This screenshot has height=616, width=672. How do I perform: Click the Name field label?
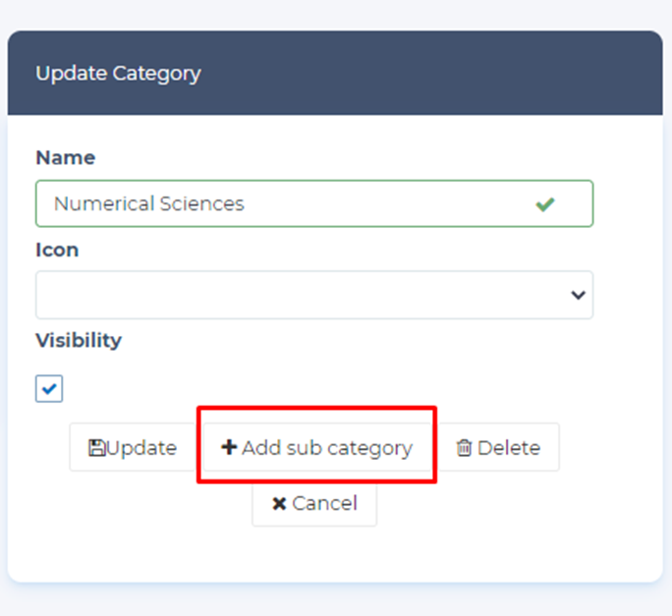65,158
